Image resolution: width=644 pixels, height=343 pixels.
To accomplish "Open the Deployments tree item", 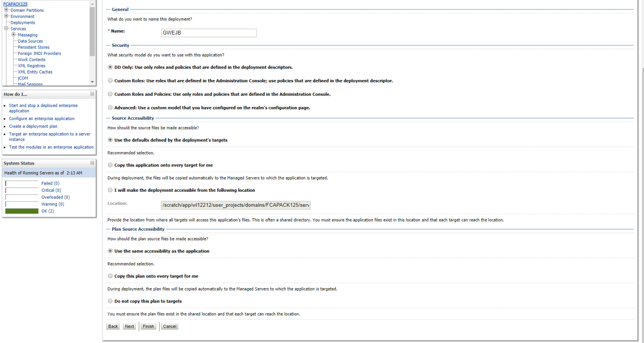I will click(23, 22).
